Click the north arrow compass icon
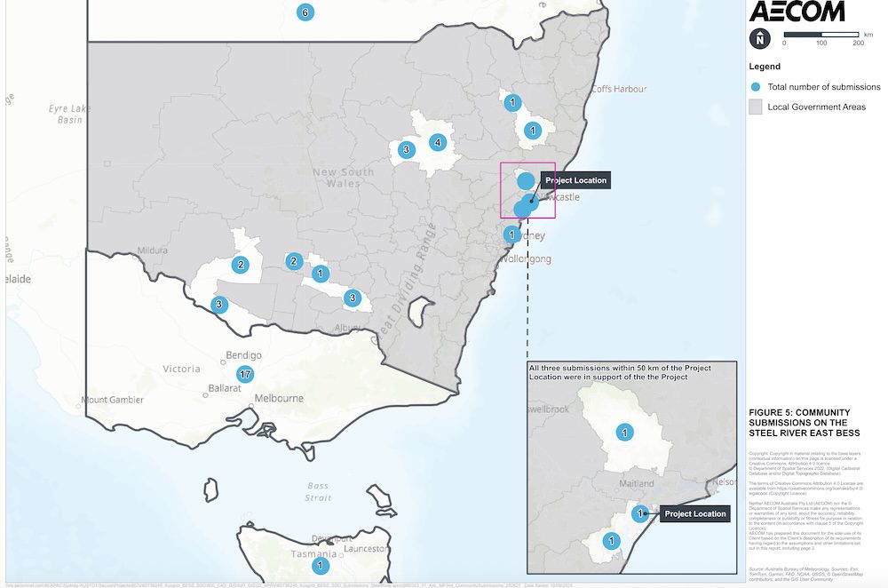The width and height of the screenshot is (888, 588). pos(760,38)
